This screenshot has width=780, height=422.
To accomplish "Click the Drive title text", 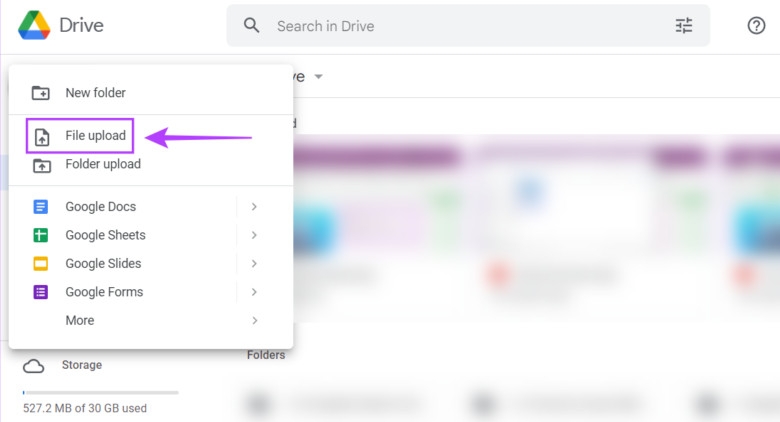I will click(x=81, y=25).
